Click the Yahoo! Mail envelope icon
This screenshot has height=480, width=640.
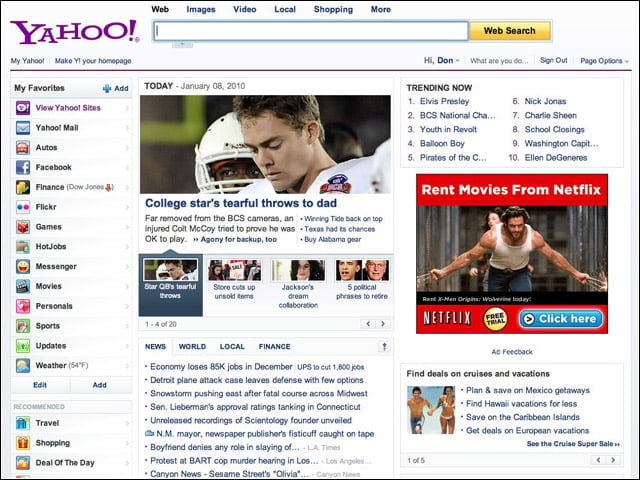point(23,128)
